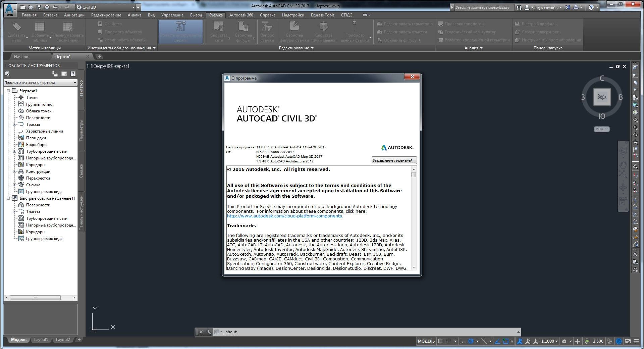Open the Параметры vertical tab

coord(81,130)
